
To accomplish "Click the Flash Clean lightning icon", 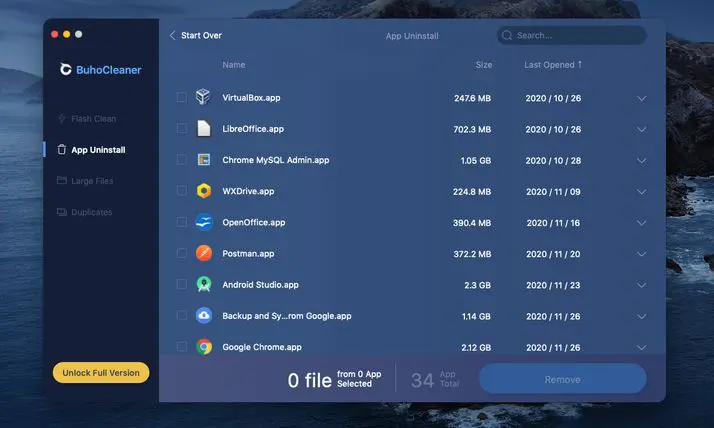I will click(62, 118).
